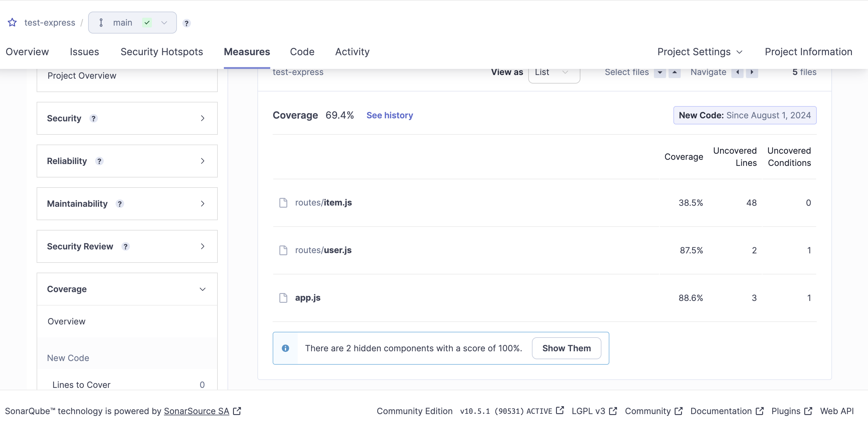The height and width of the screenshot is (433, 868).
Task: Click the 38.5% coverage value for item.js
Action: [x=690, y=203]
